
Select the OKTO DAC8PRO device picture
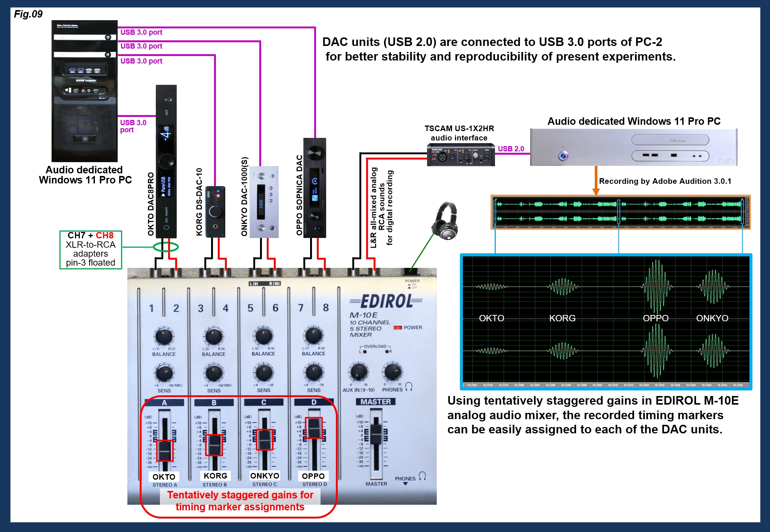pos(166,161)
